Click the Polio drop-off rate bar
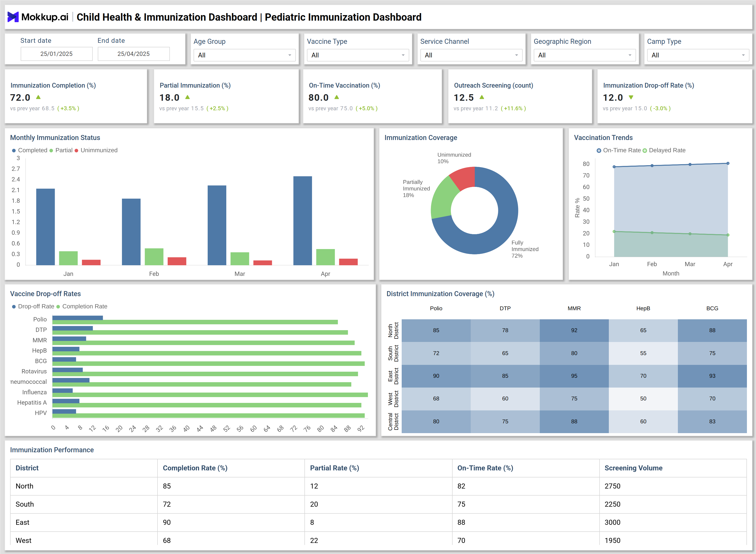This screenshot has width=756, height=554. tap(78, 318)
